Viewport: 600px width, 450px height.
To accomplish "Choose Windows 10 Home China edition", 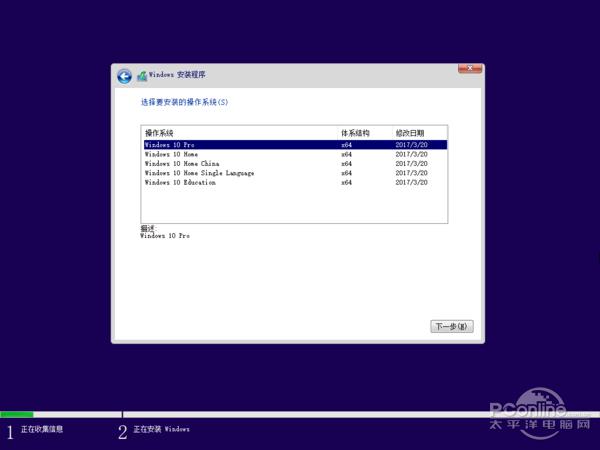I will pyautogui.click(x=182, y=164).
